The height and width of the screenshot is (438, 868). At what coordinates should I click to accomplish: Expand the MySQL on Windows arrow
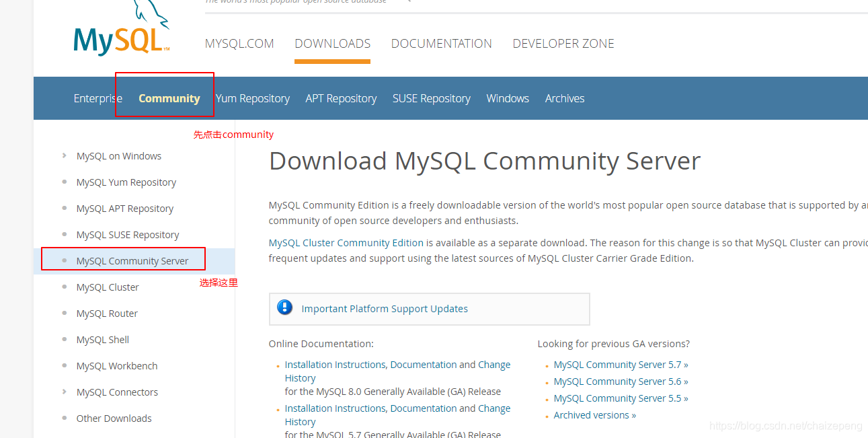point(64,155)
